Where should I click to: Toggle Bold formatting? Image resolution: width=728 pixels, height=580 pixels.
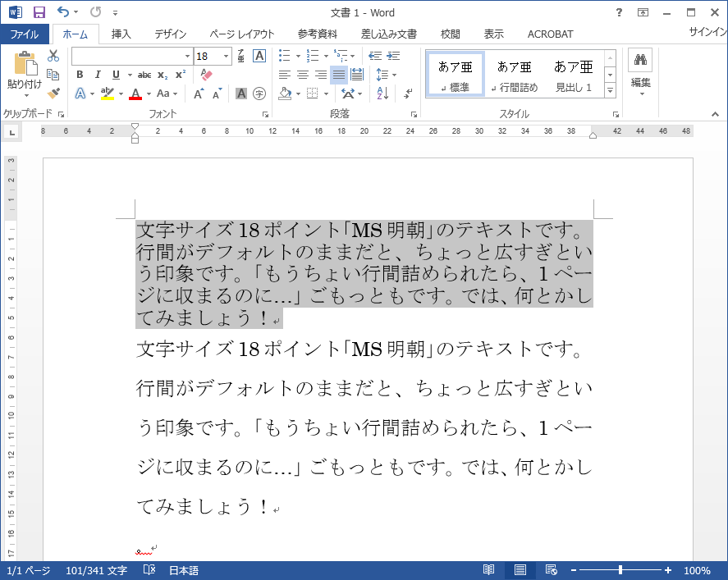pos(80,75)
